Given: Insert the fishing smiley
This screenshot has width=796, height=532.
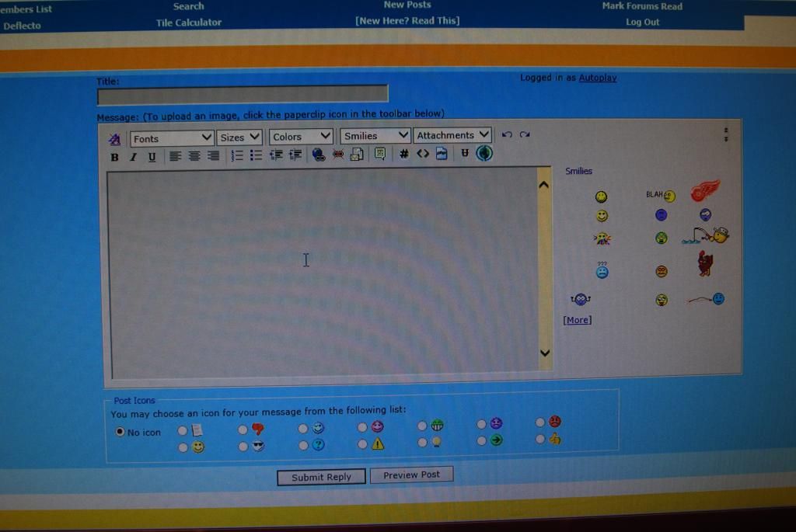Looking at the screenshot, I should tap(706, 235).
